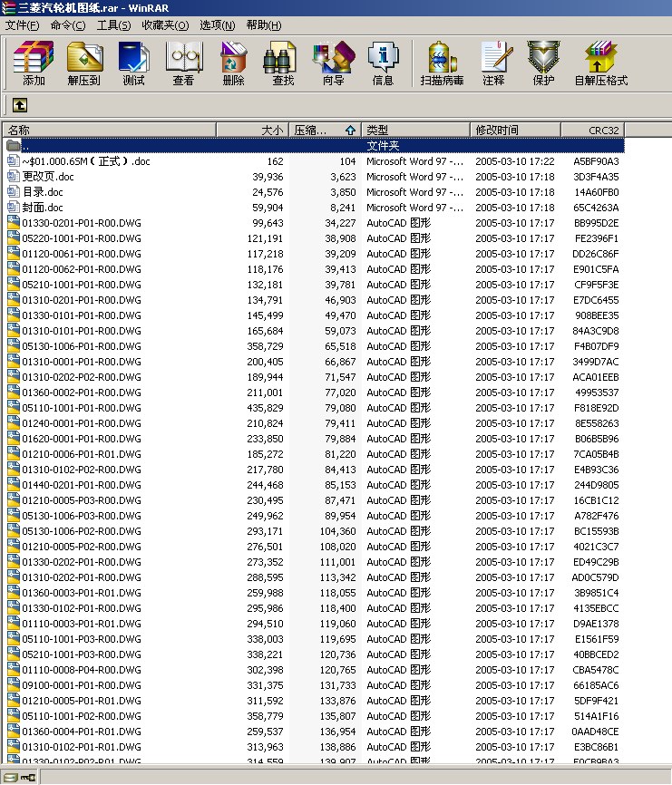Viewport: 672px width, 785px height.
Task: Select file 01360-0002-P01-R00.DWG
Action: click(x=82, y=392)
